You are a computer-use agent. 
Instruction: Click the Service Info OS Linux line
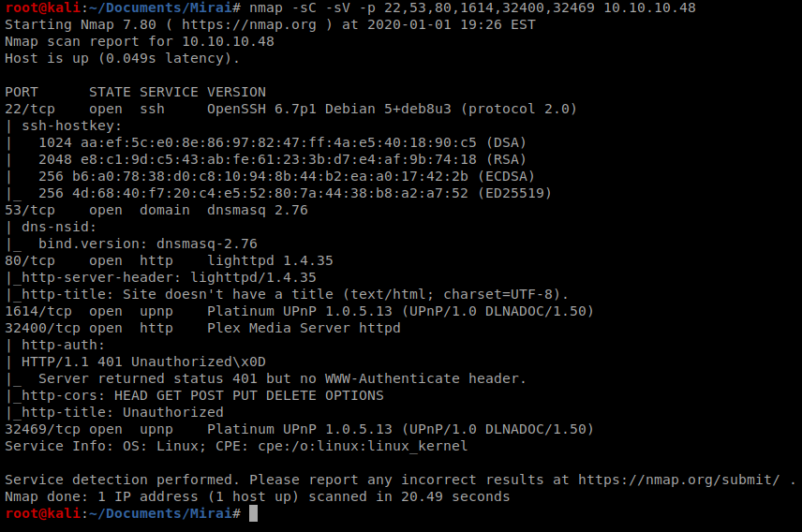tap(236, 446)
